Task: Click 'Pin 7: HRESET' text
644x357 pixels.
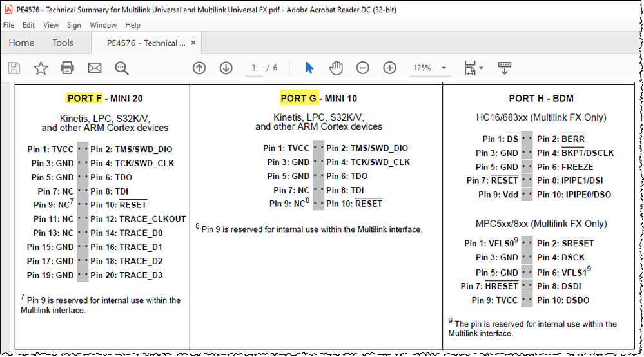Action: click(489, 286)
